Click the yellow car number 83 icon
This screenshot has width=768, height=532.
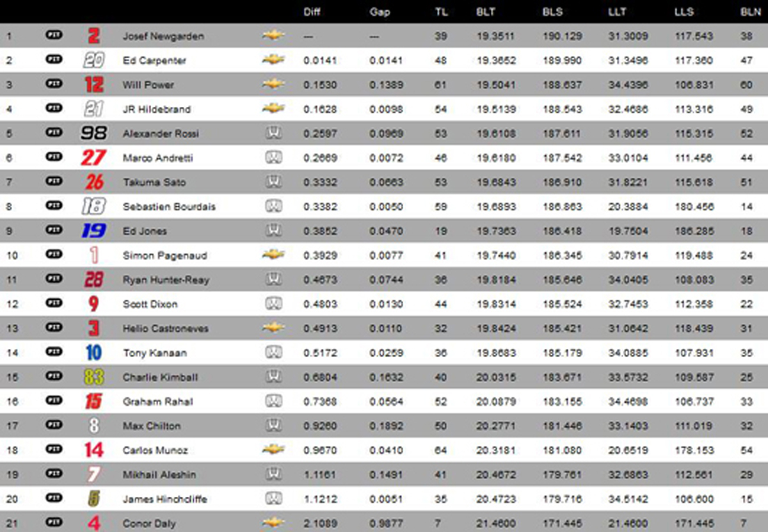[93, 377]
